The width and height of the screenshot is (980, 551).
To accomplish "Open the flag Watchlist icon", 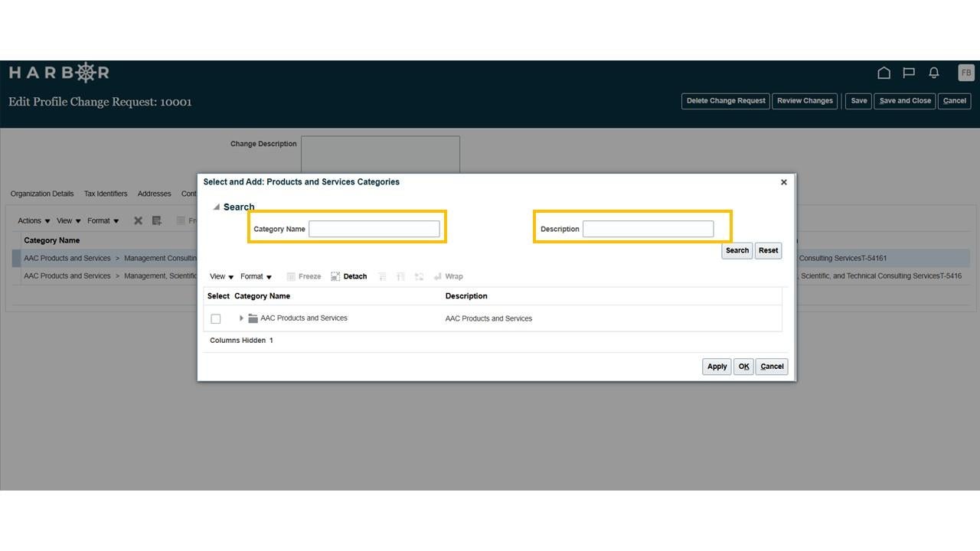I will pyautogui.click(x=909, y=73).
